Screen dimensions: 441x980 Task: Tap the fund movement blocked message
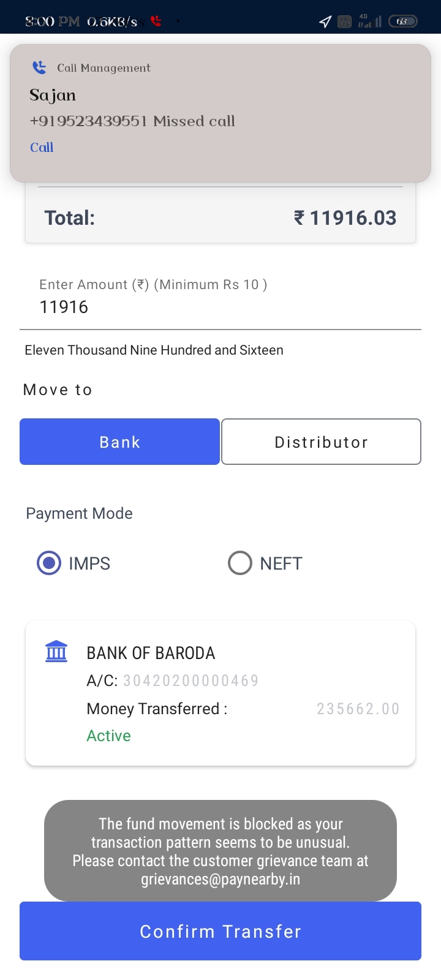click(221, 851)
